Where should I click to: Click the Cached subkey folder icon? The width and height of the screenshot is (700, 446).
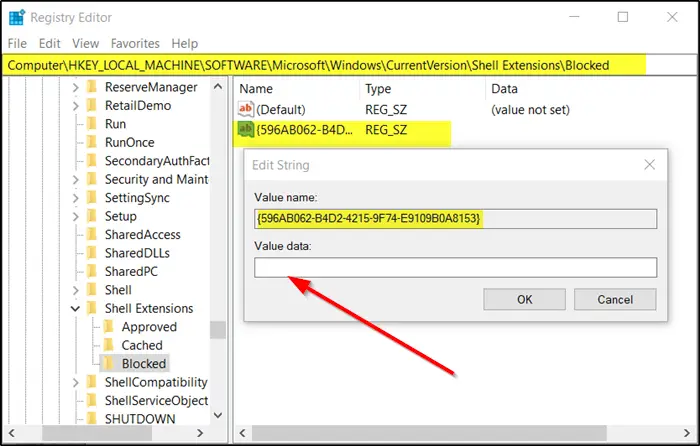108,345
